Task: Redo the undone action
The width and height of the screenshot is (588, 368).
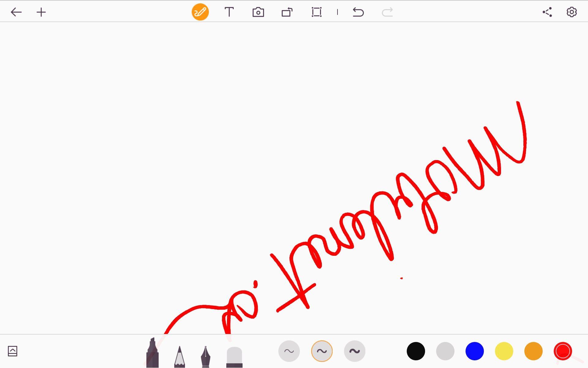Action: point(387,12)
